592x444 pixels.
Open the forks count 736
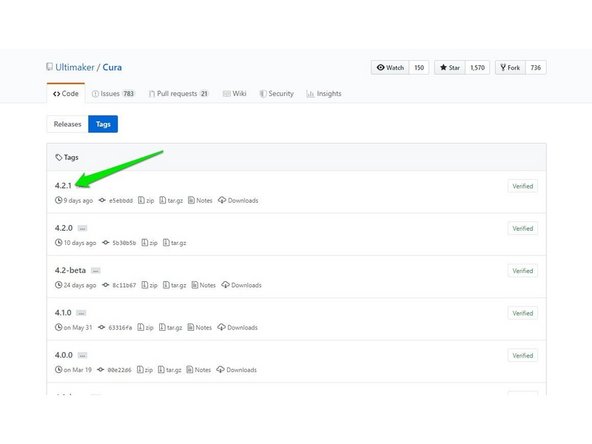coord(536,68)
